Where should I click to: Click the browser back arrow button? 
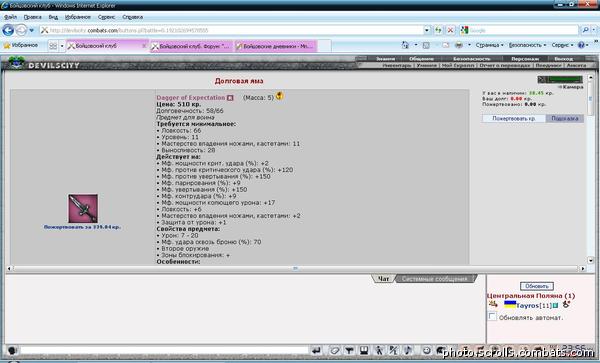coord(8,30)
